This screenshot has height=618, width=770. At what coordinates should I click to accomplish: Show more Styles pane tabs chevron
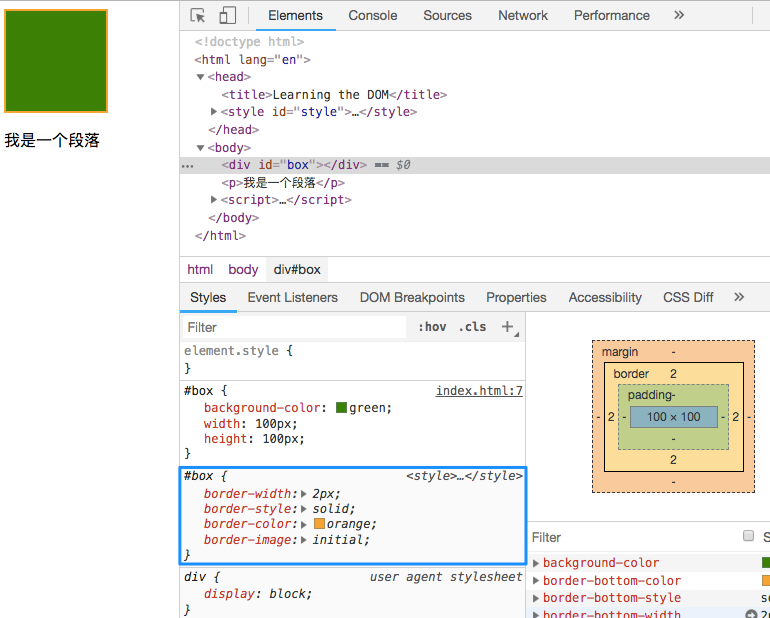click(739, 297)
